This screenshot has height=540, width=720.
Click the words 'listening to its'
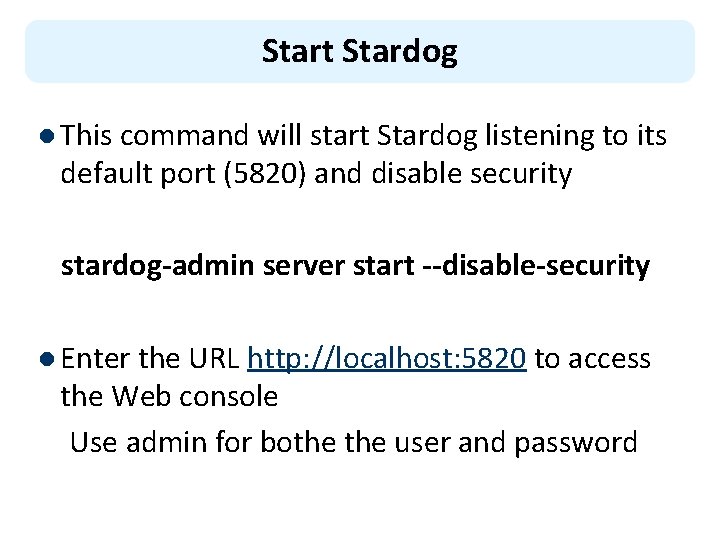576,136
